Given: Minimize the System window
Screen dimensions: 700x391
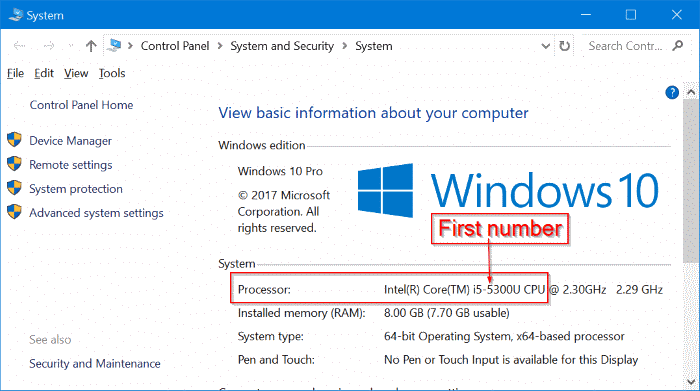Looking at the screenshot, I should coord(586,15).
